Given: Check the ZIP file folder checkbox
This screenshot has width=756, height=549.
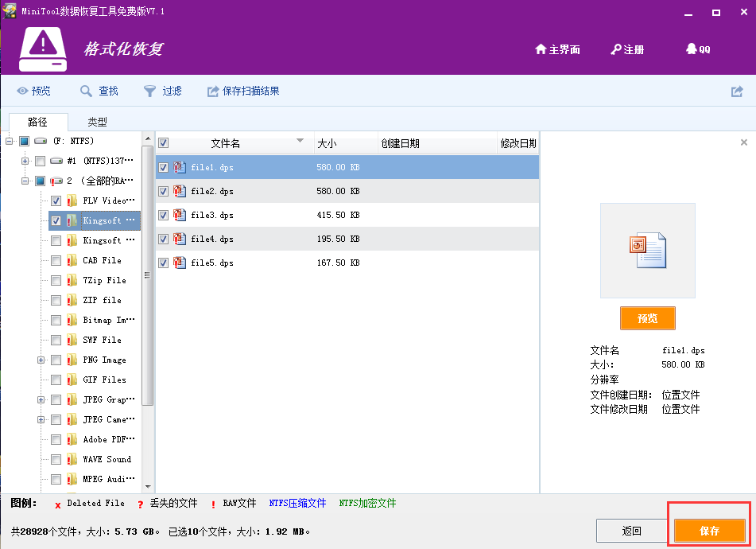Looking at the screenshot, I should (x=56, y=300).
